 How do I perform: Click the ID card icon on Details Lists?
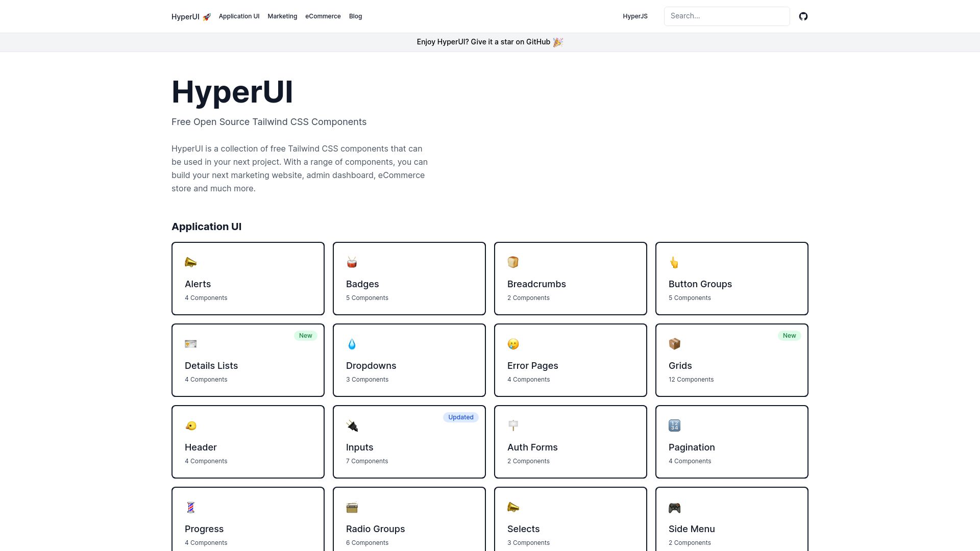tap(190, 344)
